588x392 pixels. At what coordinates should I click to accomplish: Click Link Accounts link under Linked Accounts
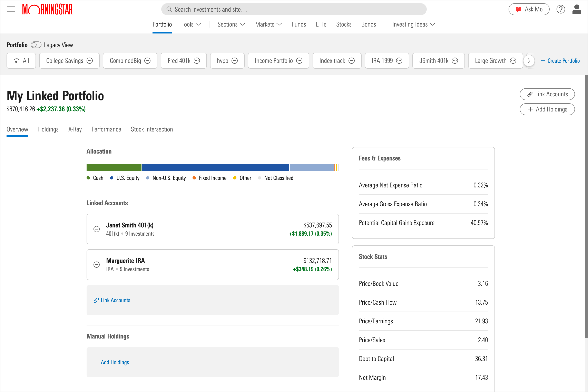112,300
